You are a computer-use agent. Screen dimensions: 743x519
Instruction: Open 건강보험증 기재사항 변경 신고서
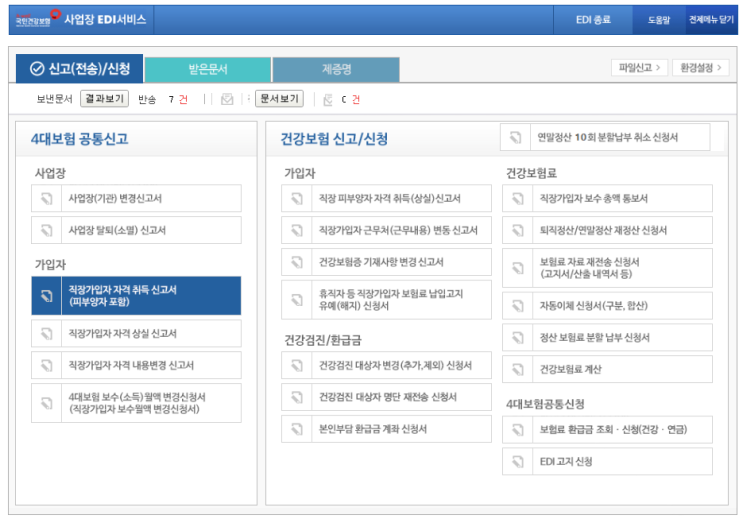[386, 262]
